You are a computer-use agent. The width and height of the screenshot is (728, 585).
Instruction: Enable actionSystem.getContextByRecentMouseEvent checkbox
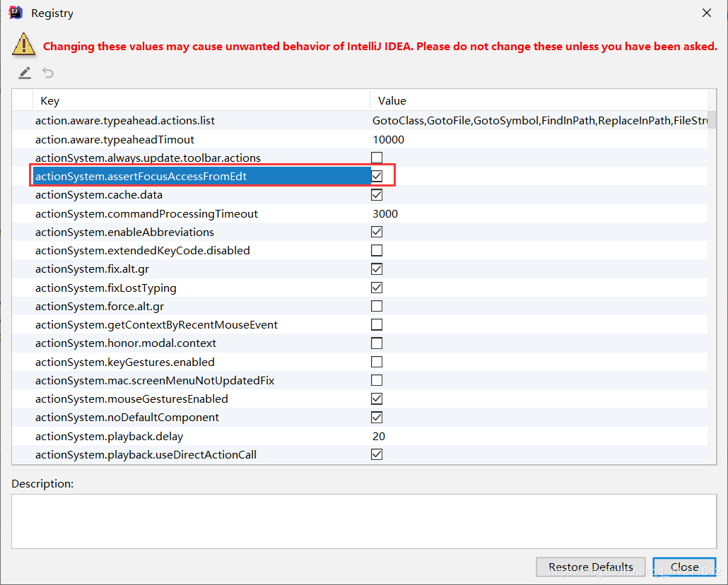coord(377,324)
